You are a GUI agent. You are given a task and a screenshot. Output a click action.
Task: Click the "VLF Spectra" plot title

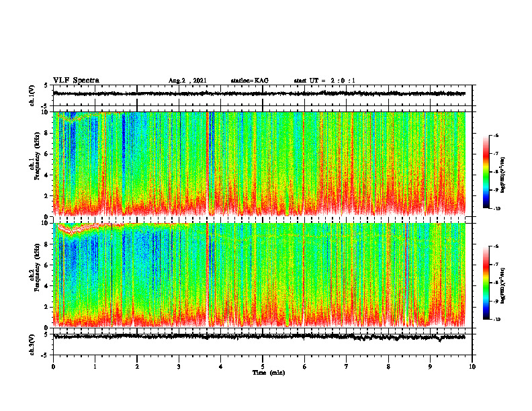[76, 81]
